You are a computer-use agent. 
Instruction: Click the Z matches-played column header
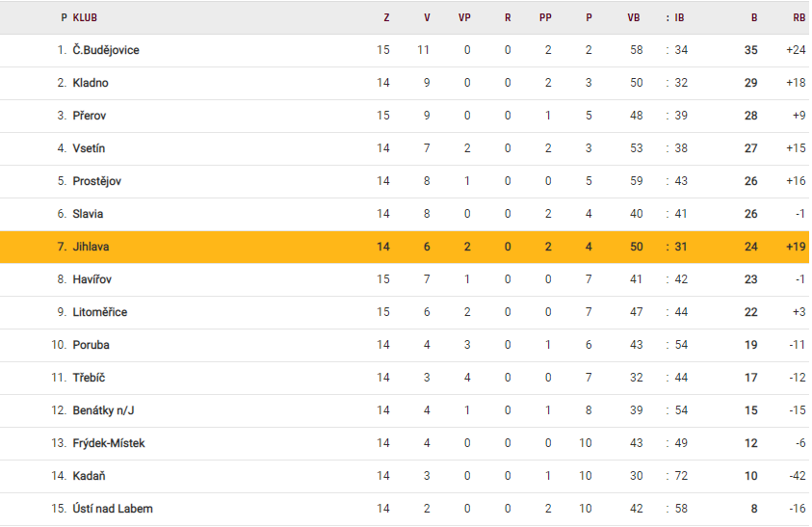[386, 17]
